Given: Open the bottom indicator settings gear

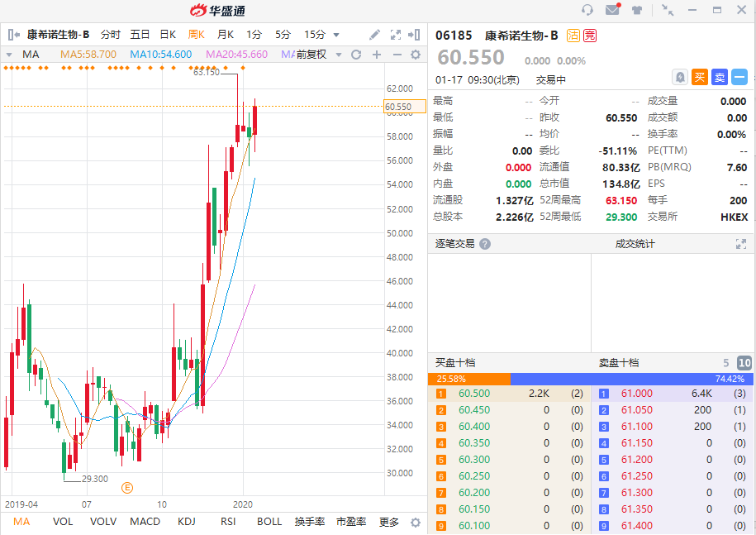Looking at the screenshot, I should [416, 523].
